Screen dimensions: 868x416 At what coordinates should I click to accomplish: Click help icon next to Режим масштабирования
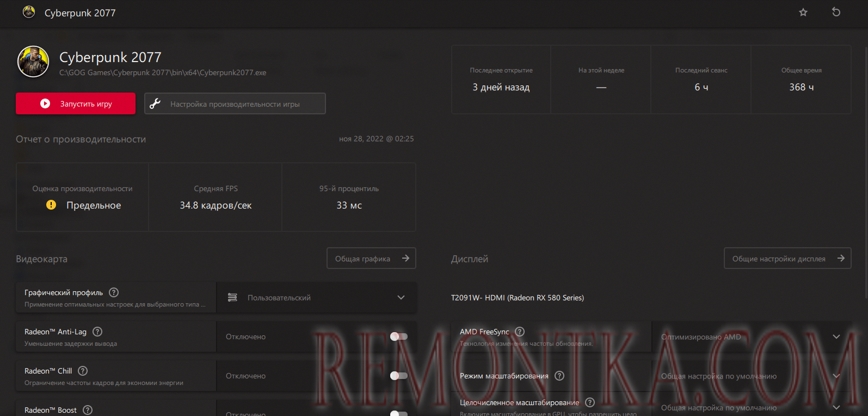point(559,376)
